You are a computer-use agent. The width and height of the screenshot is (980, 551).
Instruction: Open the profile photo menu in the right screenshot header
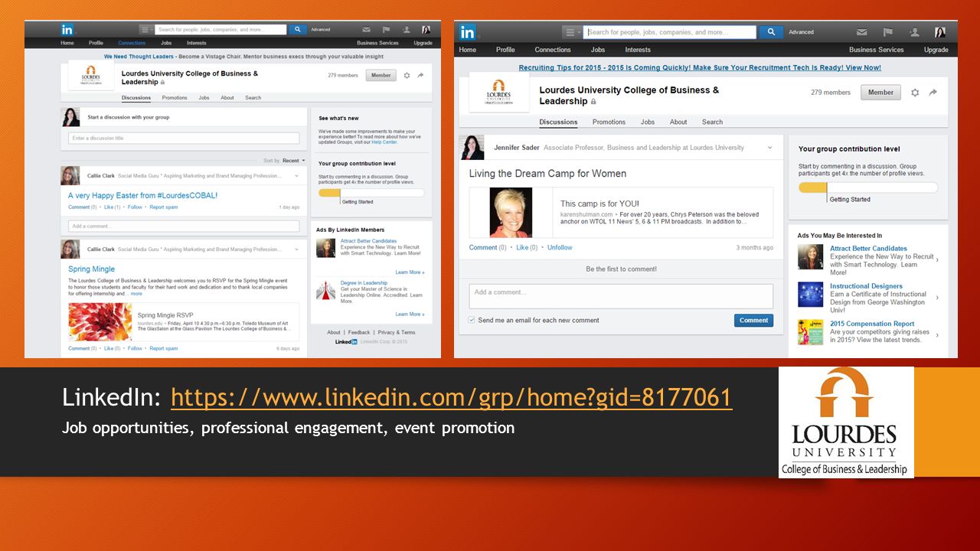pos(939,32)
